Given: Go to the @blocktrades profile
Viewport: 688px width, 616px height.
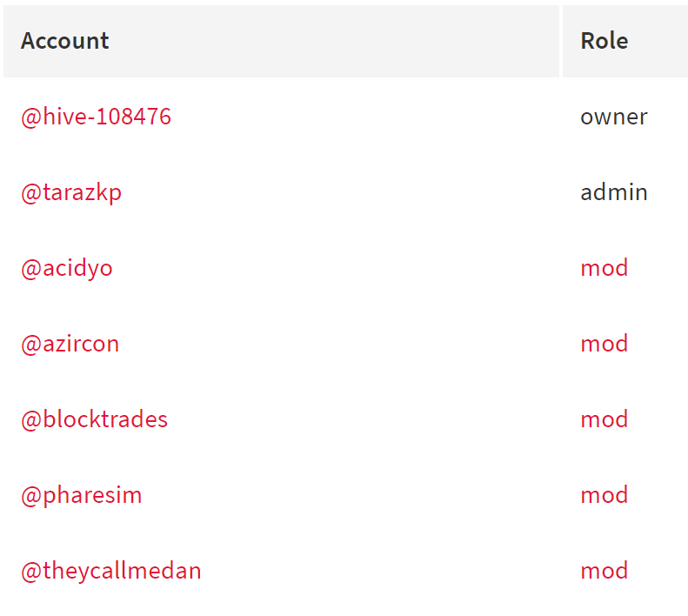Looking at the screenshot, I should click(x=94, y=419).
